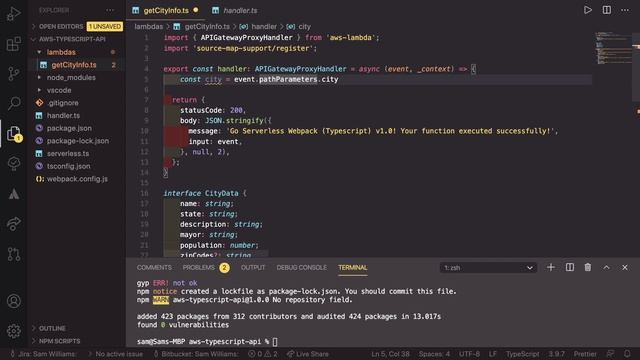
Task: Change language mode TypeScript status item
Action: (522, 354)
